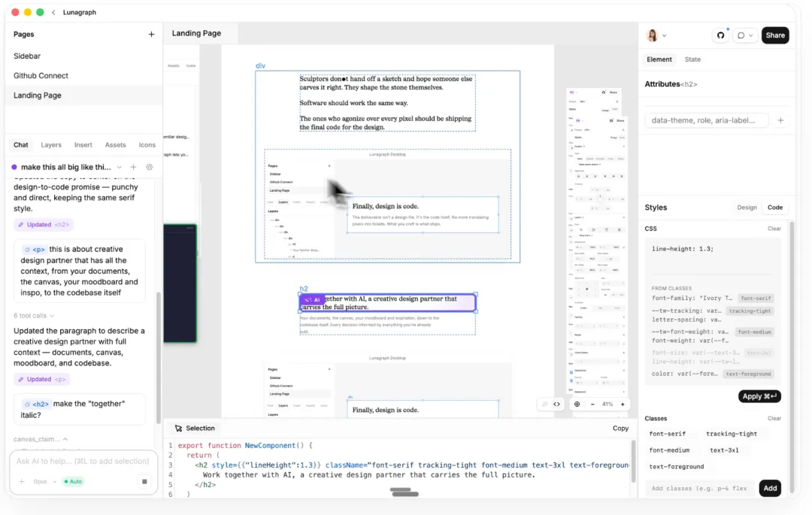The height and width of the screenshot is (515, 812).
Task: Open the Github Connect page
Action: coord(41,76)
